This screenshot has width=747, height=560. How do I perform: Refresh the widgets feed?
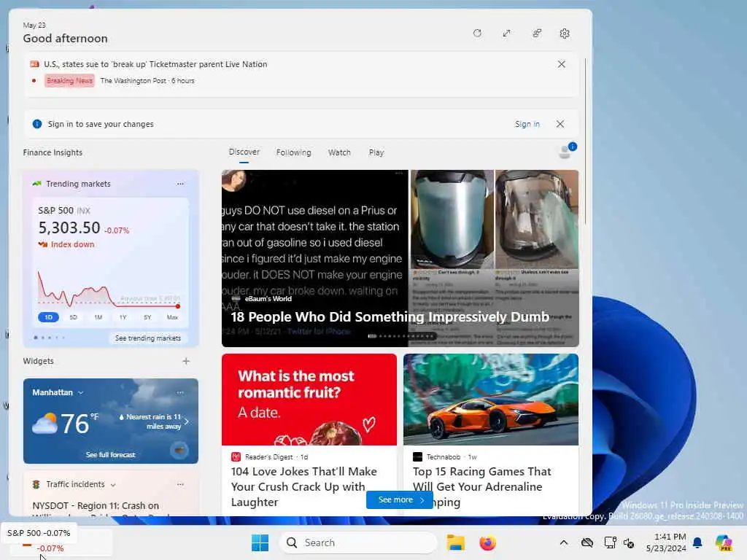(477, 34)
